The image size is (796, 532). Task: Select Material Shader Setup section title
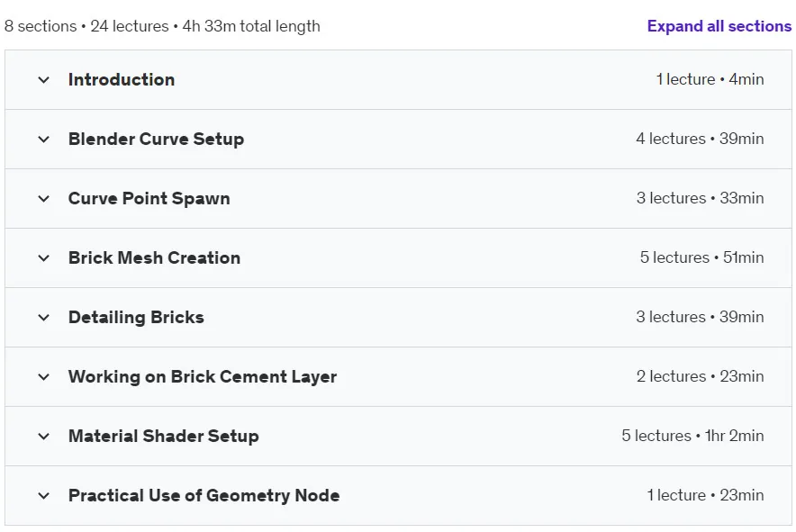[164, 436]
